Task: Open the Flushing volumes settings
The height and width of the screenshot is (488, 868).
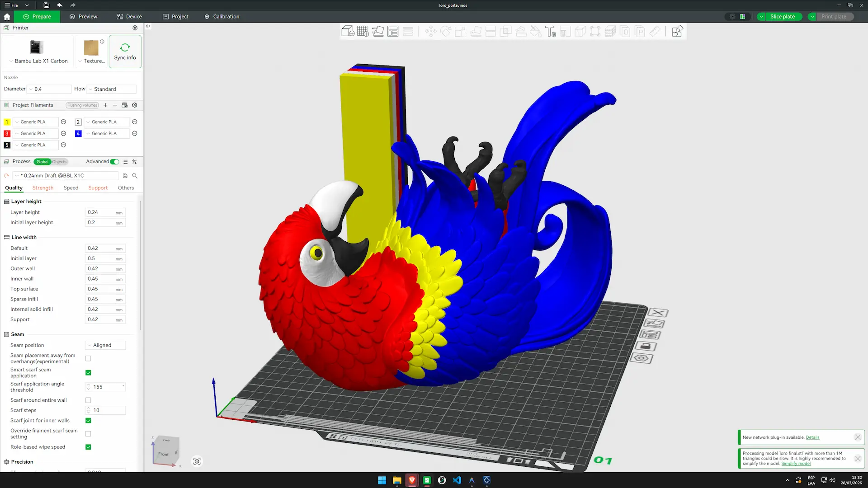Action: pyautogui.click(x=82, y=105)
